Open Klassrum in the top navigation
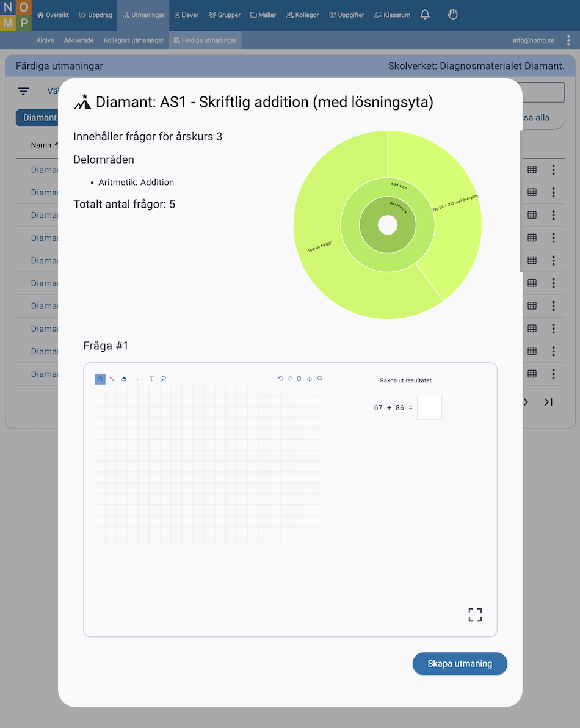The width and height of the screenshot is (580, 728). click(x=393, y=15)
